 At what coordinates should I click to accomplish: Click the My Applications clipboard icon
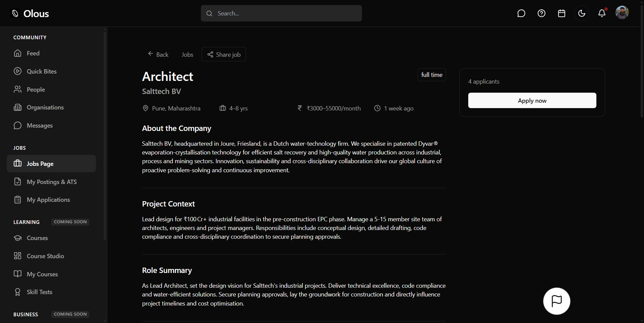click(17, 200)
